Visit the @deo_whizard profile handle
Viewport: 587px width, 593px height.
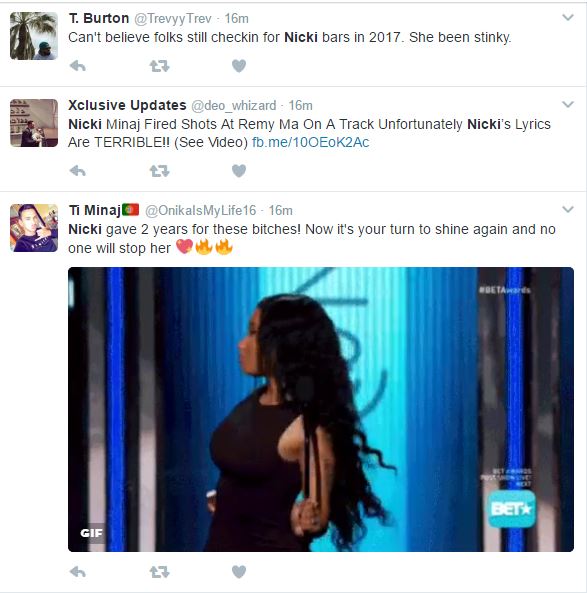click(234, 106)
